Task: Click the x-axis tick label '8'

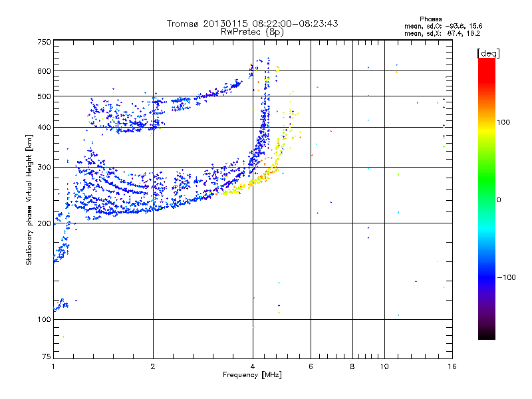Action: (352, 366)
